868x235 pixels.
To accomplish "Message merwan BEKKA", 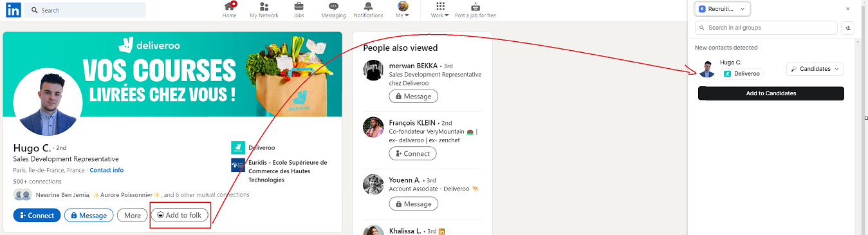I will (x=414, y=96).
